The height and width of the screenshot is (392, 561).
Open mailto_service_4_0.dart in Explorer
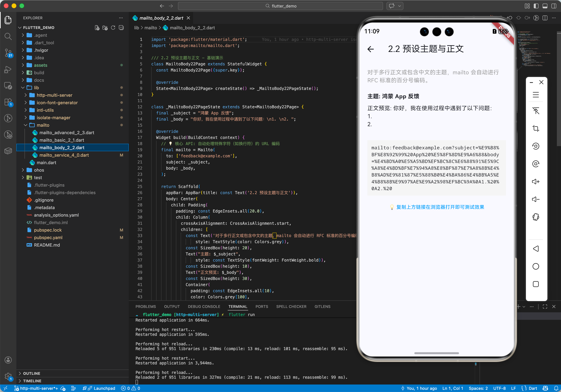pyautogui.click(x=64, y=155)
